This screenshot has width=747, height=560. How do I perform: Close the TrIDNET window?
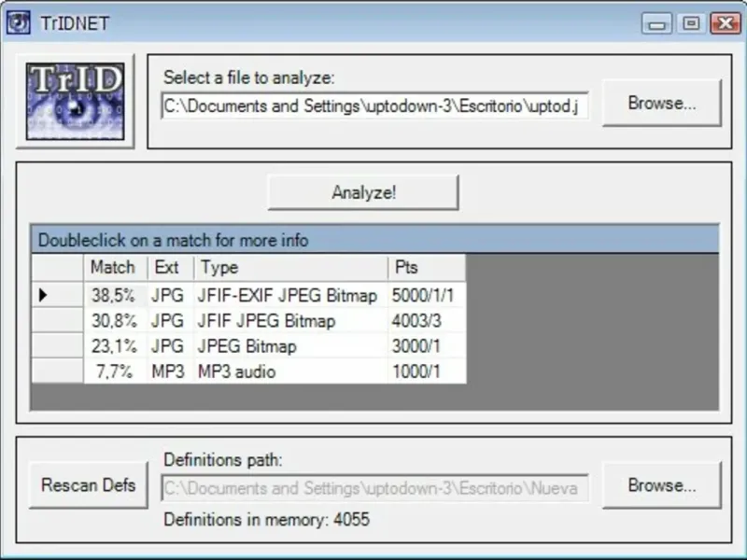pyautogui.click(x=726, y=23)
